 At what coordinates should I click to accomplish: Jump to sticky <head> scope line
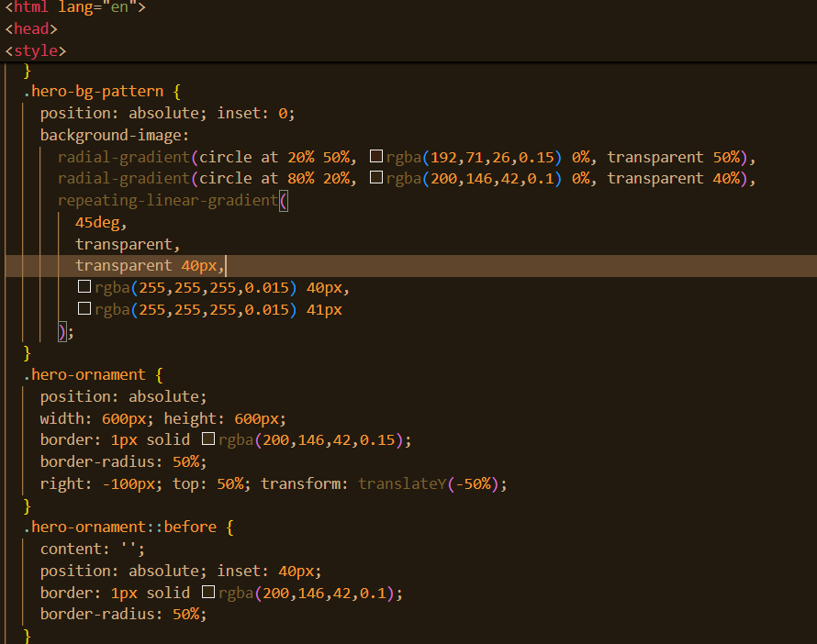click(x=31, y=29)
